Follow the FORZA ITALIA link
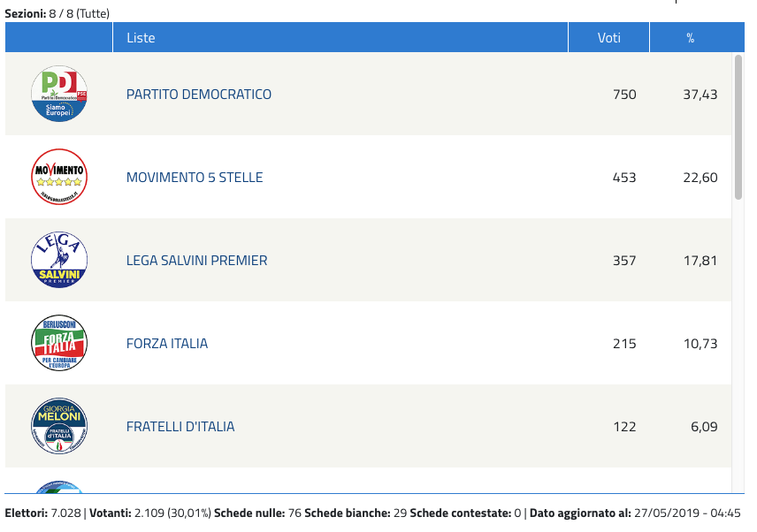This screenshot has height=532, width=757. point(166,343)
